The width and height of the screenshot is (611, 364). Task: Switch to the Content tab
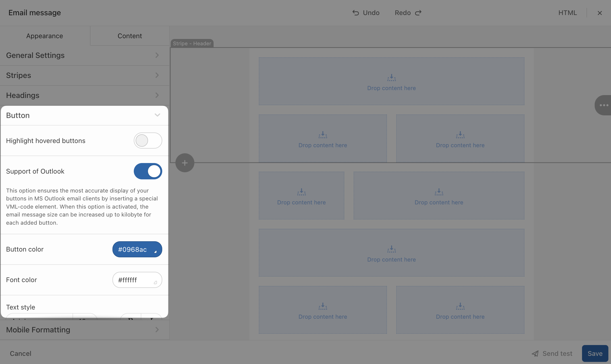(130, 36)
